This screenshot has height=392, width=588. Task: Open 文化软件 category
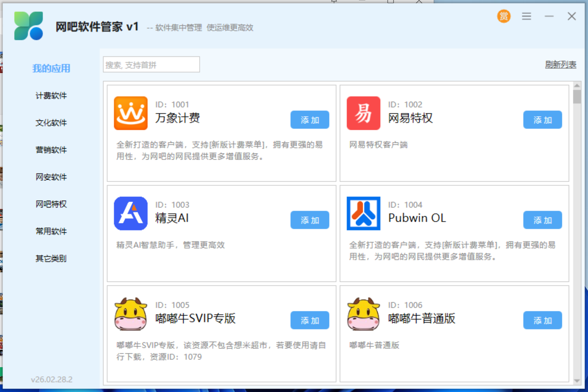51,123
